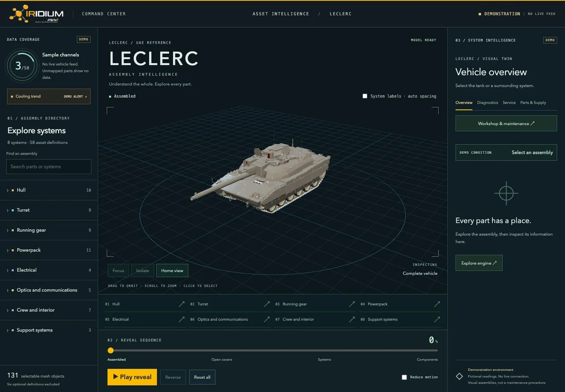Click the crosshair target icon
The image size is (565, 392).
point(506,193)
